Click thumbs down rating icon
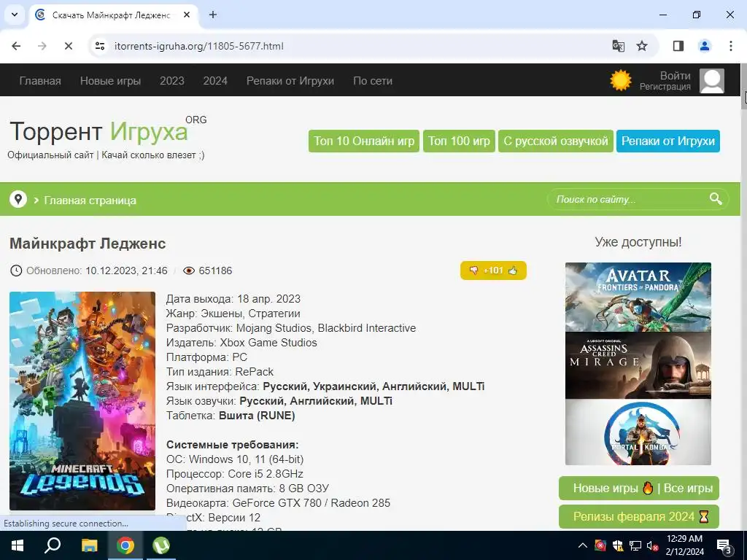The height and width of the screenshot is (560, 747). coord(474,271)
